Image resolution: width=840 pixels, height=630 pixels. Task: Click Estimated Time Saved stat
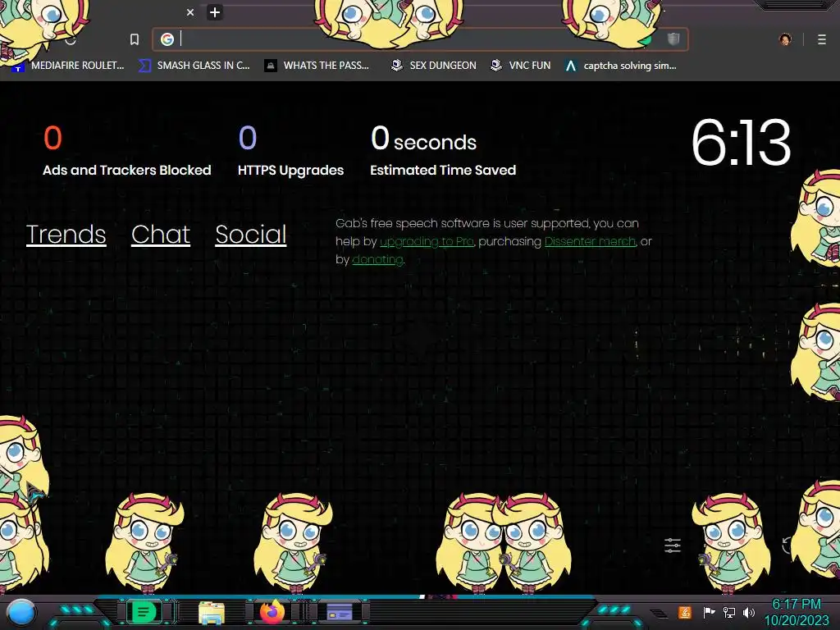click(443, 151)
